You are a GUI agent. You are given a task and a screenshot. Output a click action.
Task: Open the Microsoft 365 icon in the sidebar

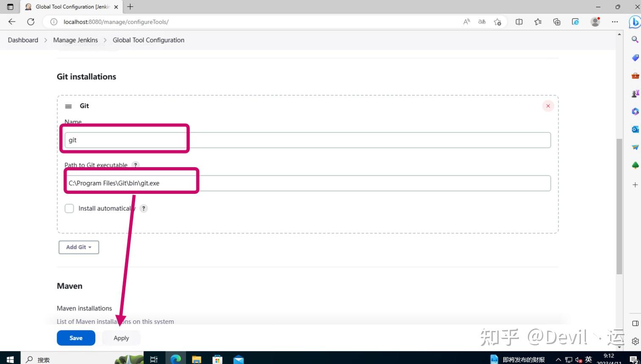(x=635, y=111)
